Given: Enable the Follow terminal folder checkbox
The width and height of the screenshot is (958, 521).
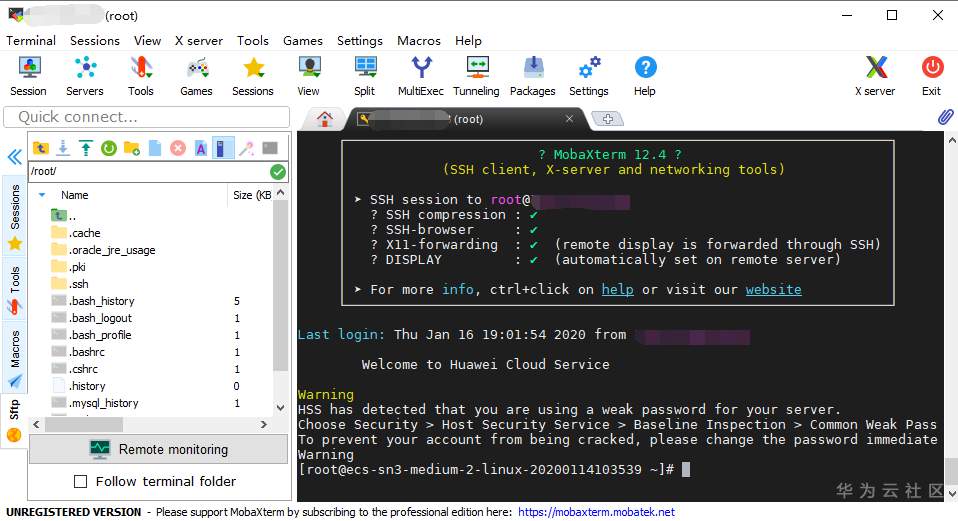Looking at the screenshot, I should tap(80, 481).
